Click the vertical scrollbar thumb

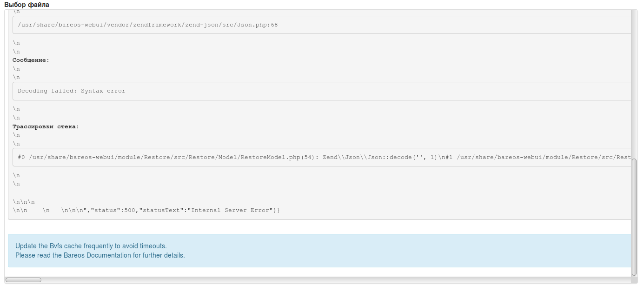(634, 217)
